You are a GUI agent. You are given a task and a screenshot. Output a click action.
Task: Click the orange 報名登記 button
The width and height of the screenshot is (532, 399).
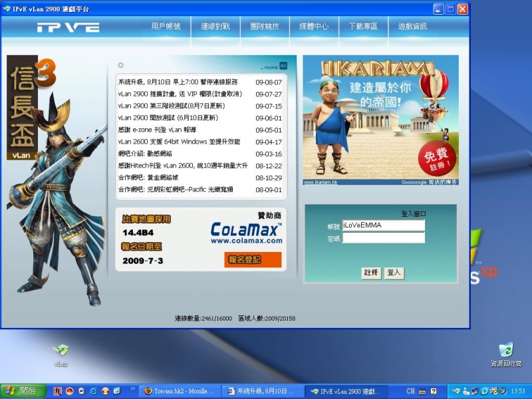[x=253, y=260]
